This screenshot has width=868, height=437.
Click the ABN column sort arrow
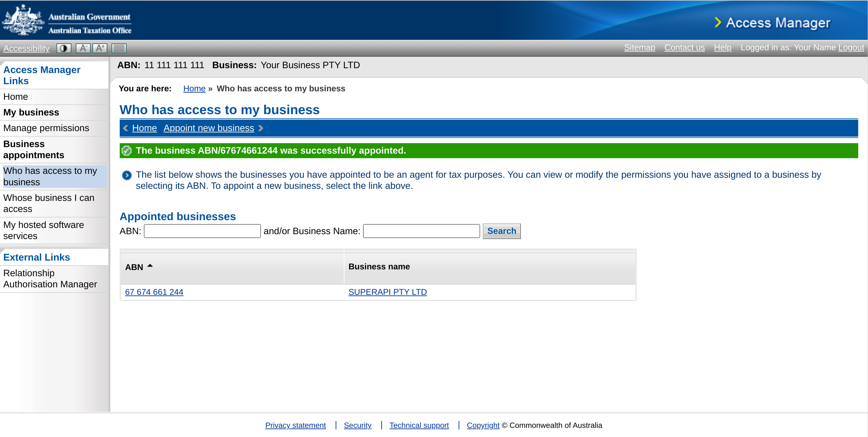click(150, 266)
